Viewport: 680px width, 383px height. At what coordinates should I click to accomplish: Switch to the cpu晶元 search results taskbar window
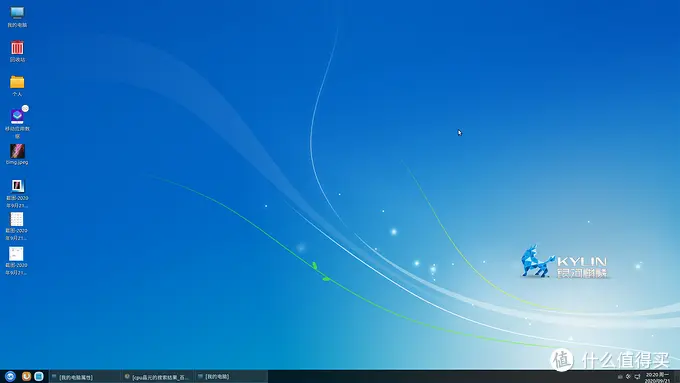(157, 377)
